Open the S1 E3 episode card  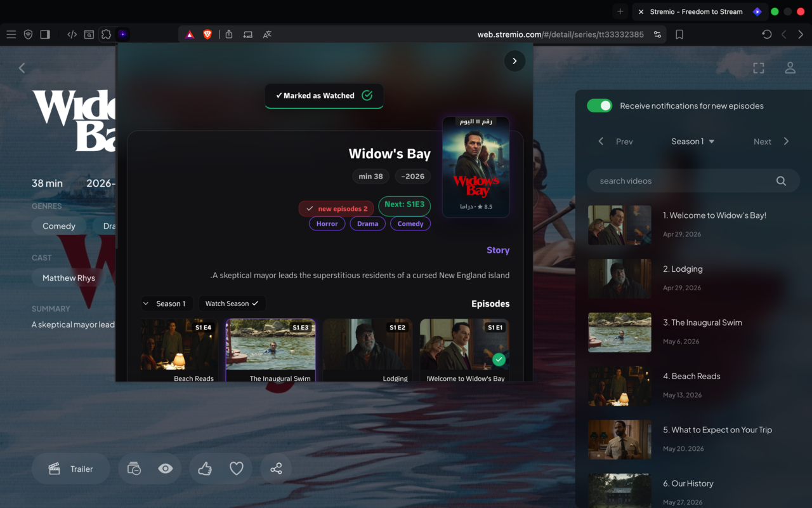(x=271, y=350)
